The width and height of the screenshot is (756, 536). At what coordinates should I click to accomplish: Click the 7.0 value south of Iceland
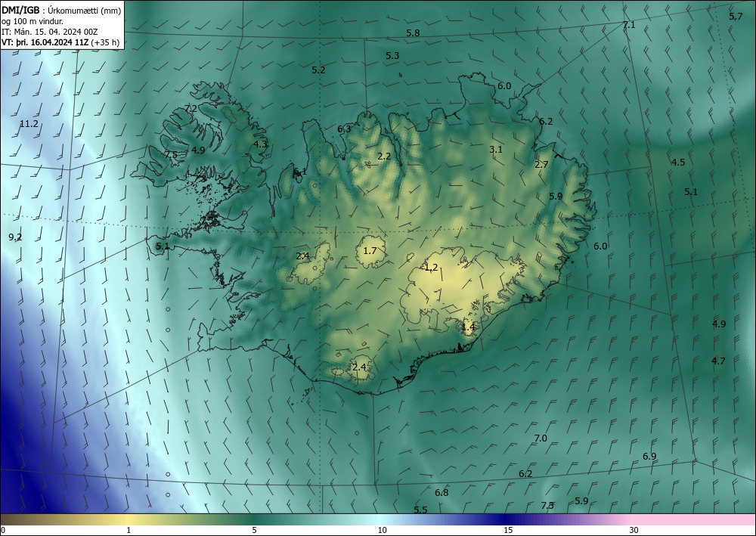[541, 438]
